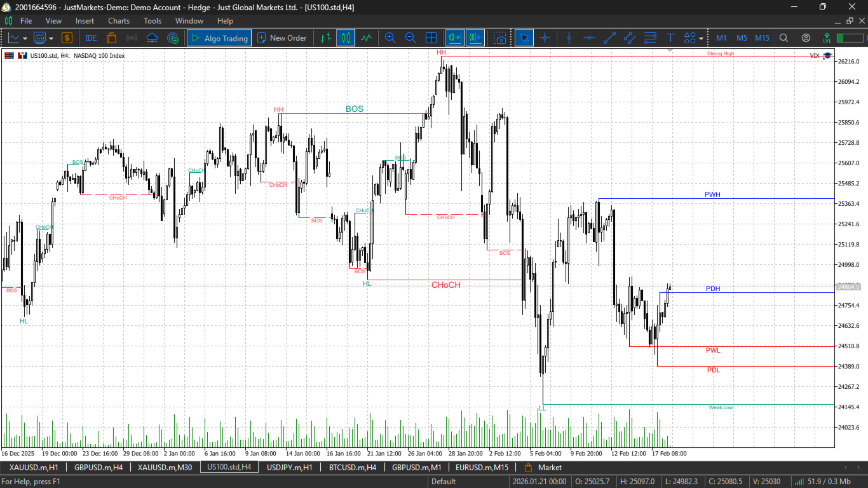Screen dimensions: 868x488
Task: Switch chart to bar chart mode
Action: click(x=325, y=38)
